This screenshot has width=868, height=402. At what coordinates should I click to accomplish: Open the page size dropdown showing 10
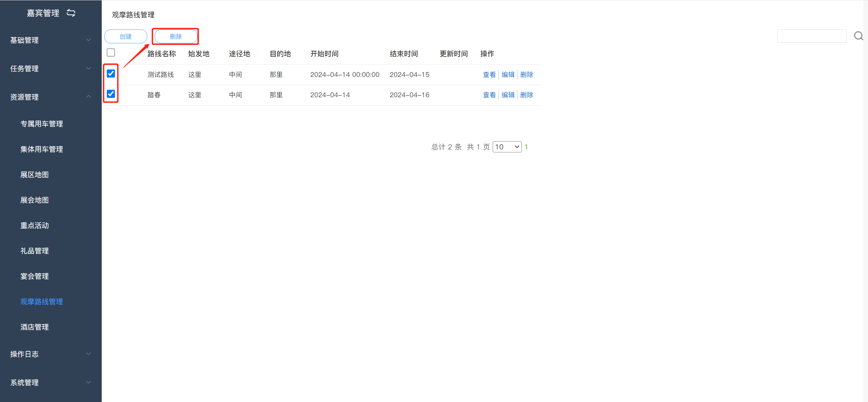[507, 147]
